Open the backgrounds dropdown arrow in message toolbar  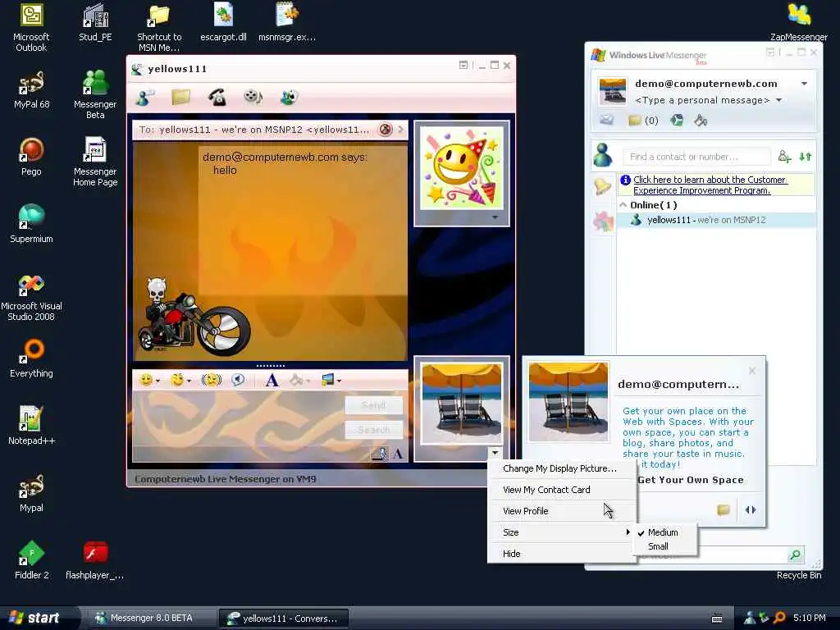point(339,381)
